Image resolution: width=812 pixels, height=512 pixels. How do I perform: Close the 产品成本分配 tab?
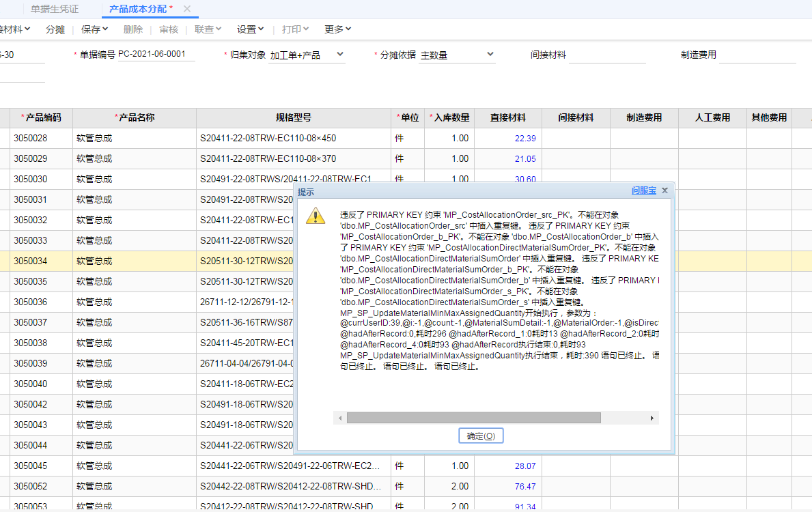click(187, 9)
